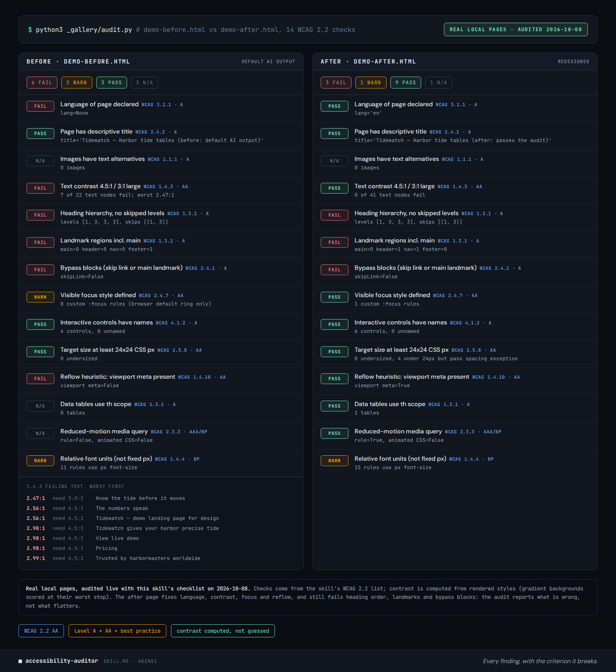Screen dimensions: 616x672
Task: Select 'main=0 header=1 nav=1 footer=0' text
Action: [x=401, y=249]
